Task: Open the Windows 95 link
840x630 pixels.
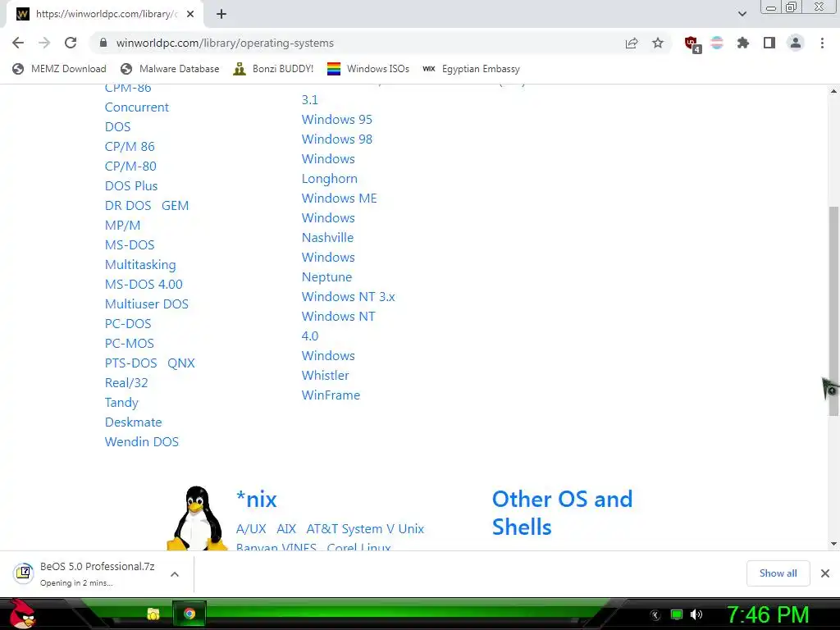Action: [x=337, y=120]
